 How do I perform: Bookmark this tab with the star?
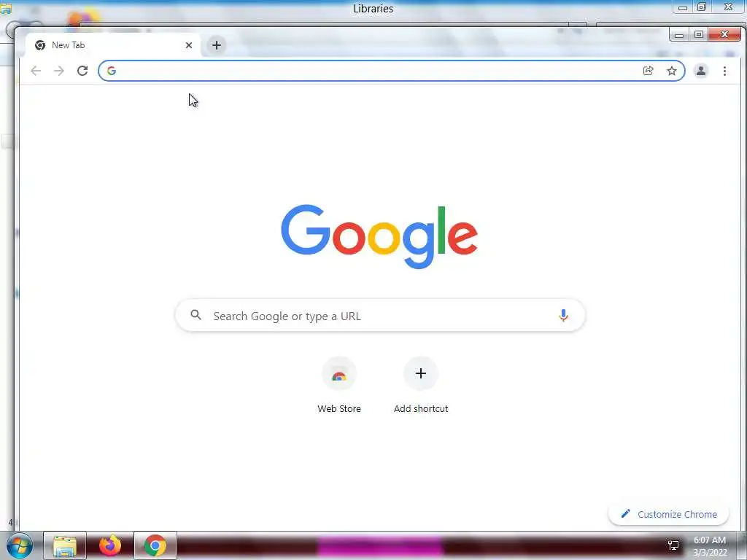pos(672,71)
